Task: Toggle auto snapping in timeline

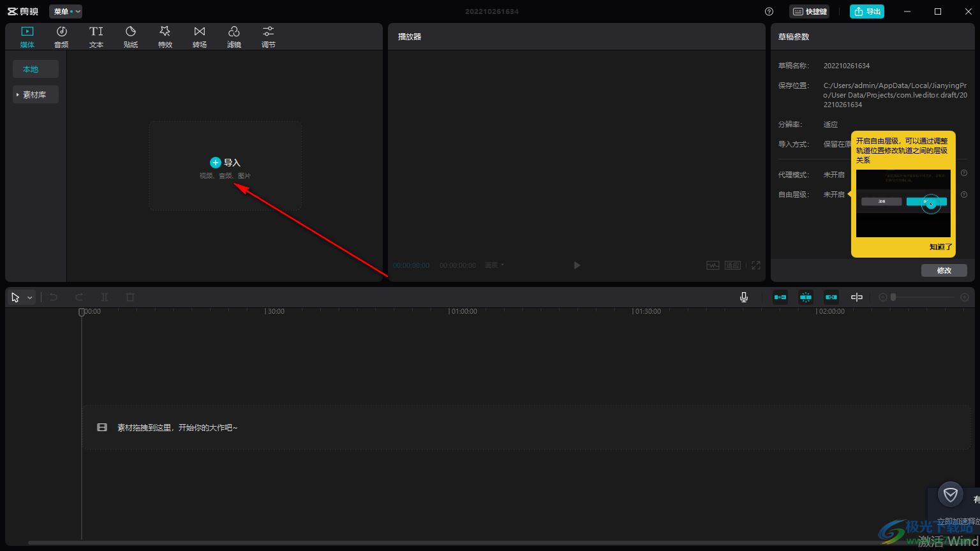Action: coord(806,297)
